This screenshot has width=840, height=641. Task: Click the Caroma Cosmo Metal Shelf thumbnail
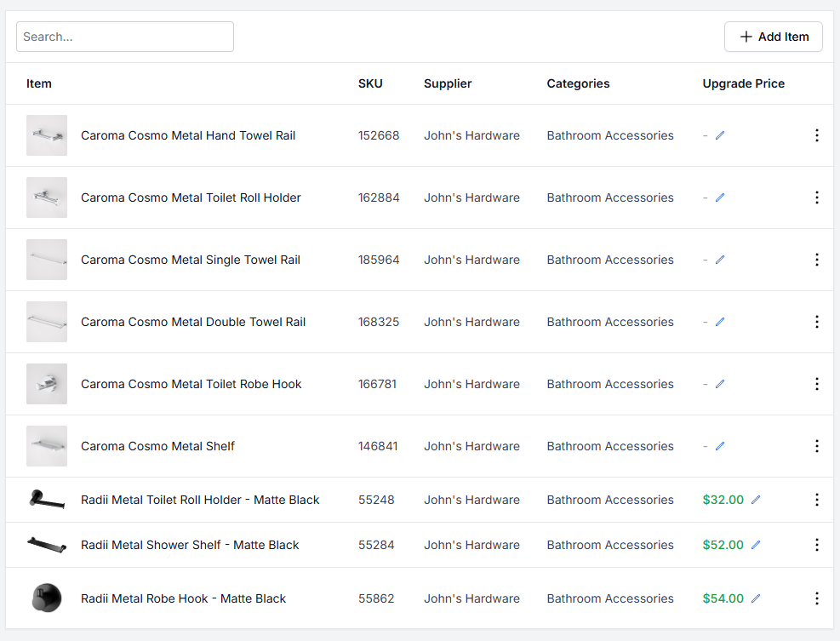(47, 446)
